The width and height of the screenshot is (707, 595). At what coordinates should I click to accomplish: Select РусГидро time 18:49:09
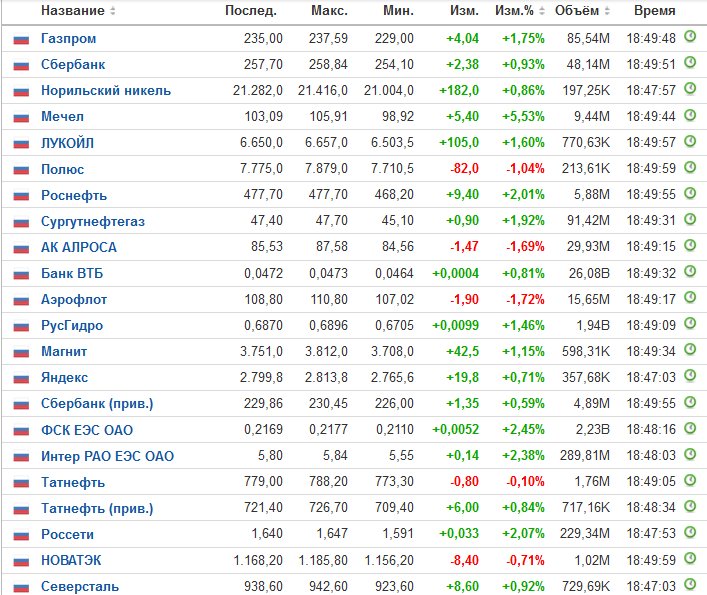[651, 325]
